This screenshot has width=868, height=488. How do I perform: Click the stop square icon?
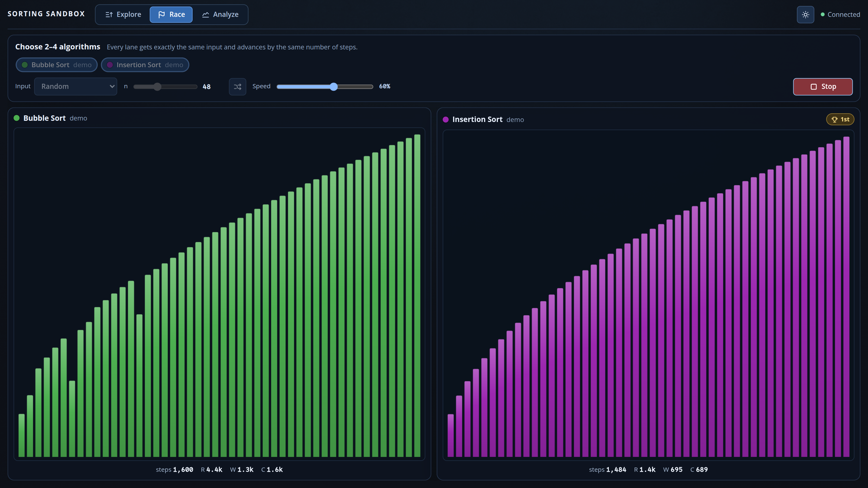point(813,86)
